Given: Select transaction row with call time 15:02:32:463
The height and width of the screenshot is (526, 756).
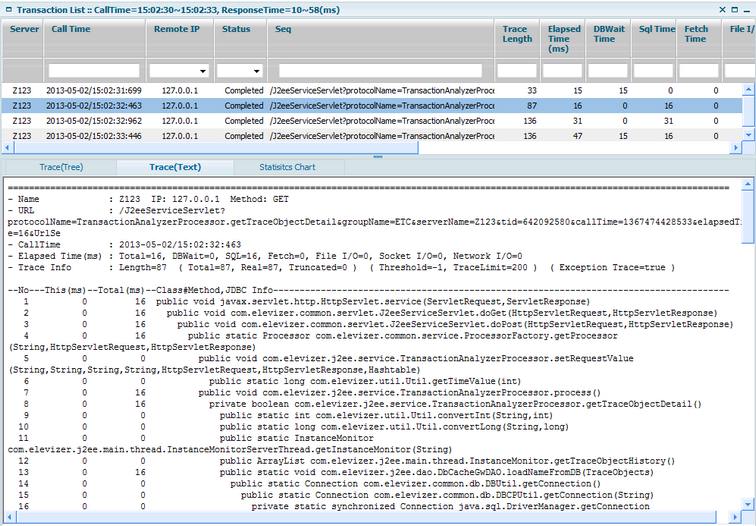Looking at the screenshot, I should click(x=371, y=106).
